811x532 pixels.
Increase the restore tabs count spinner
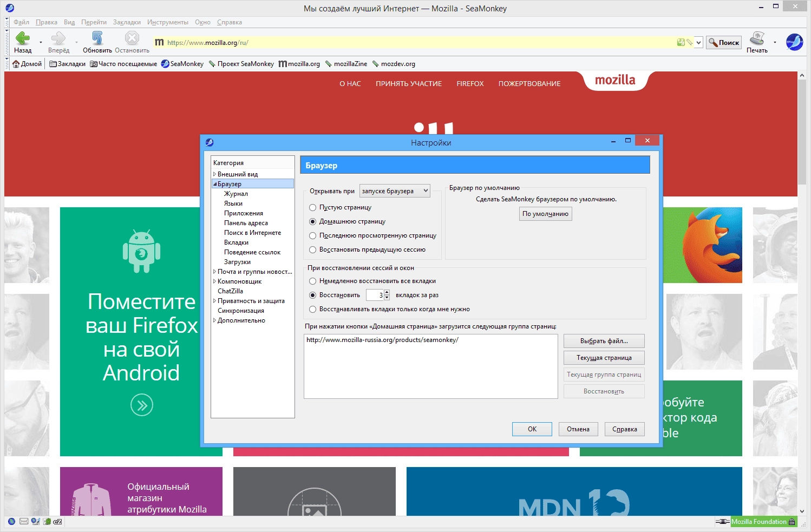(387, 292)
